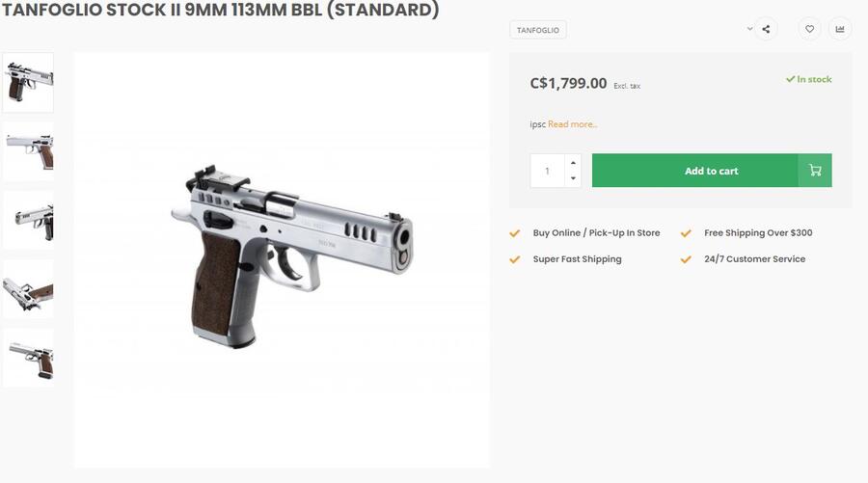This screenshot has height=483, width=868.
Task: Add product to wishlist with heart icon
Action: (809, 29)
